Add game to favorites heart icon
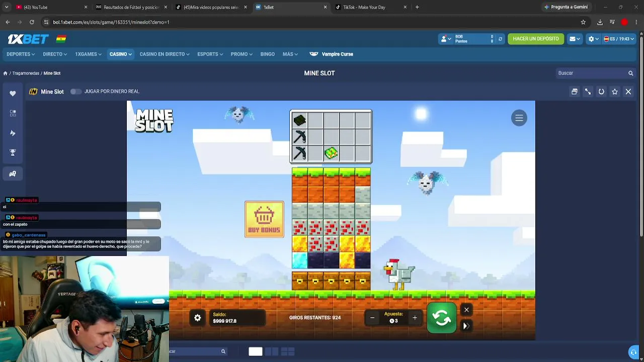 pyautogui.click(x=13, y=93)
